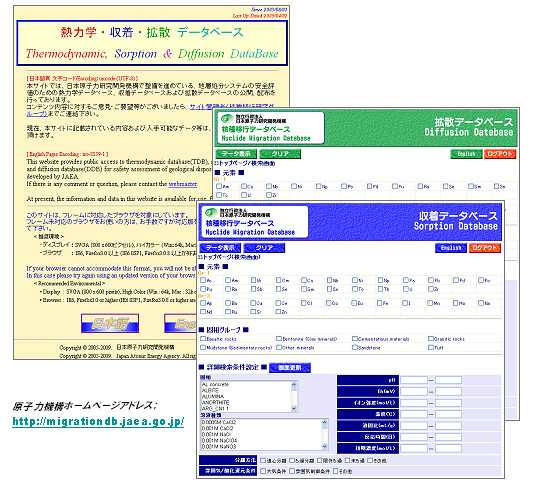Check the Tuff group
This screenshot has width=538, height=492.
431,348
